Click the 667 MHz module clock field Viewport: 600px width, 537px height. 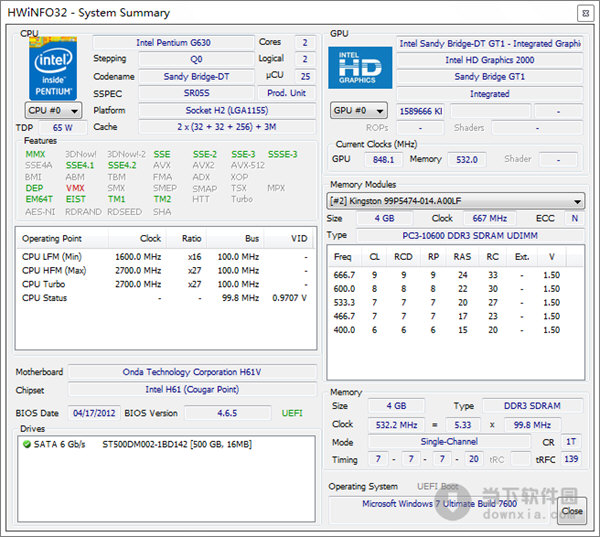pos(490,219)
